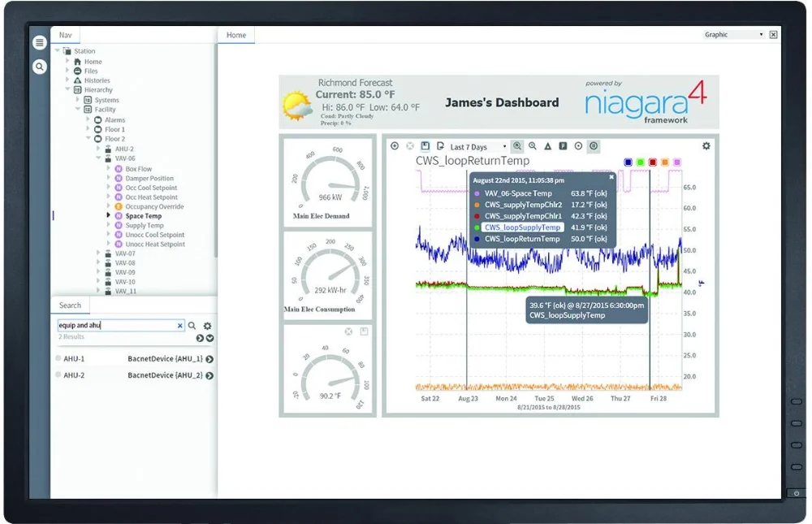
Task: Click the down-arrow icon below search options
Action: pyautogui.click(x=209, y=338)
